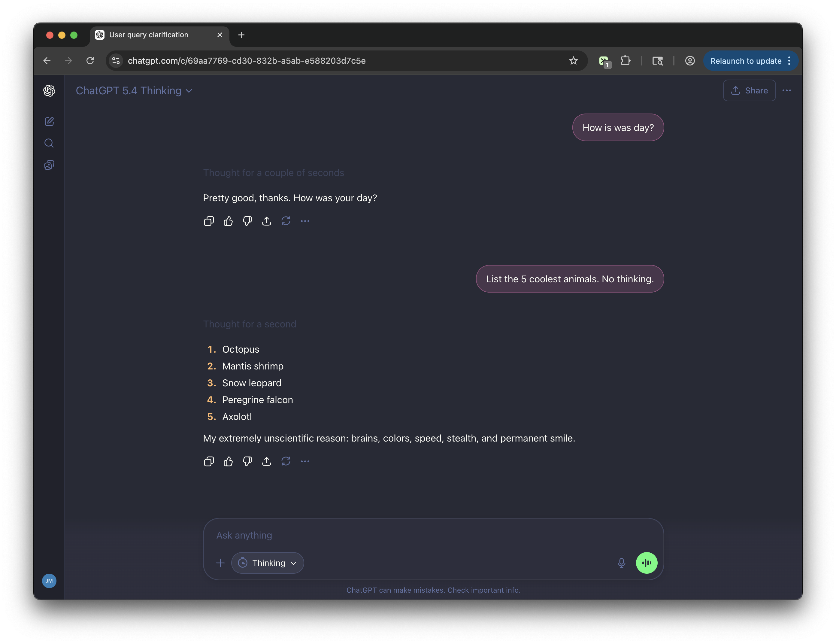Bookmark this page with star icon

(573, 61)
